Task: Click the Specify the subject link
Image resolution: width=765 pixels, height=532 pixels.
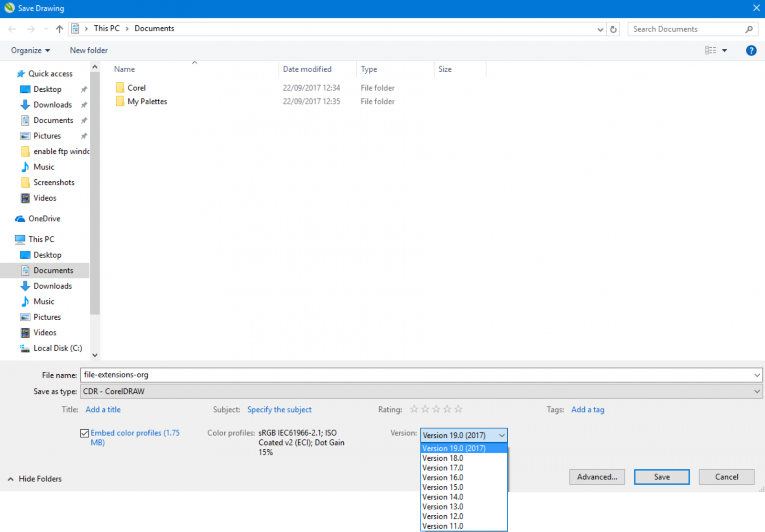Action: [x=279, y=409]
